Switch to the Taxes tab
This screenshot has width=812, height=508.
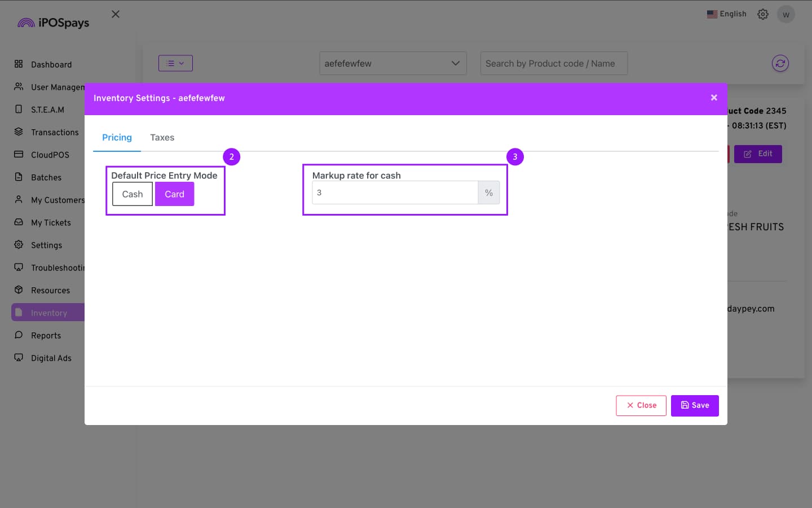162,138
